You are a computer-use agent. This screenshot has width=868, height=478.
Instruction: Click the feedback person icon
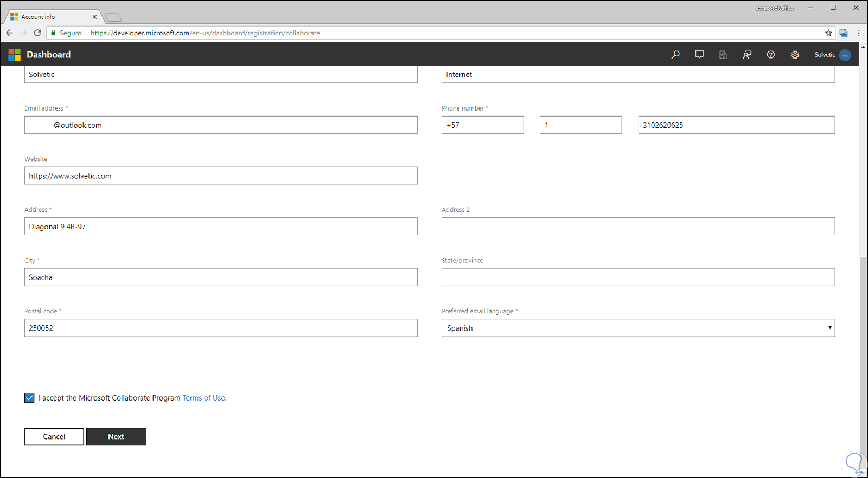click(747, 55)
